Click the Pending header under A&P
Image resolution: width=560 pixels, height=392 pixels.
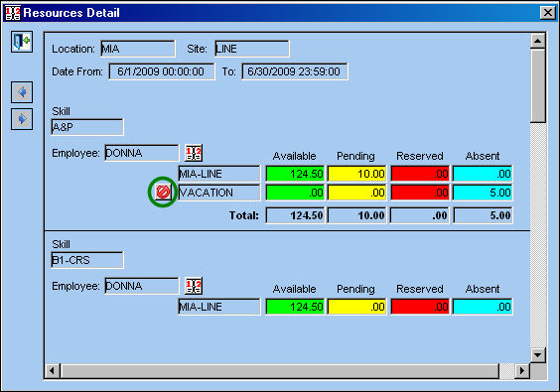tap(355, 156)
